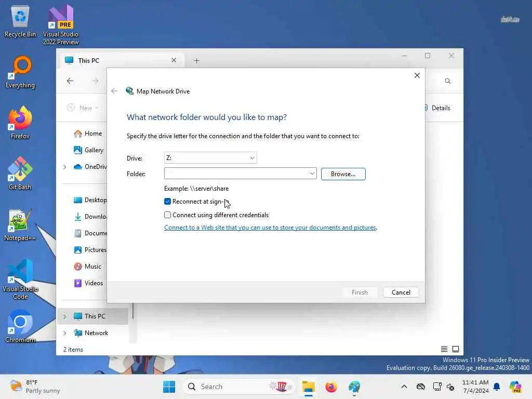Open the Copilot Preview taskbar icon

point(515,387)
